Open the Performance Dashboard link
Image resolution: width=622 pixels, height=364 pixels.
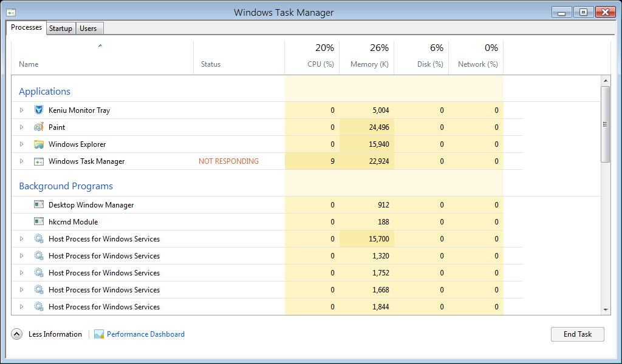[146, 334]
